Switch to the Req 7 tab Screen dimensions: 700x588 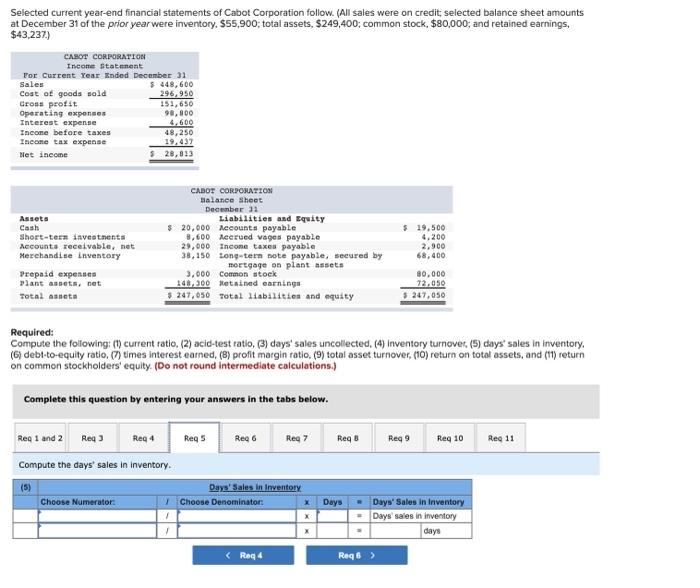tap(296, 438)
